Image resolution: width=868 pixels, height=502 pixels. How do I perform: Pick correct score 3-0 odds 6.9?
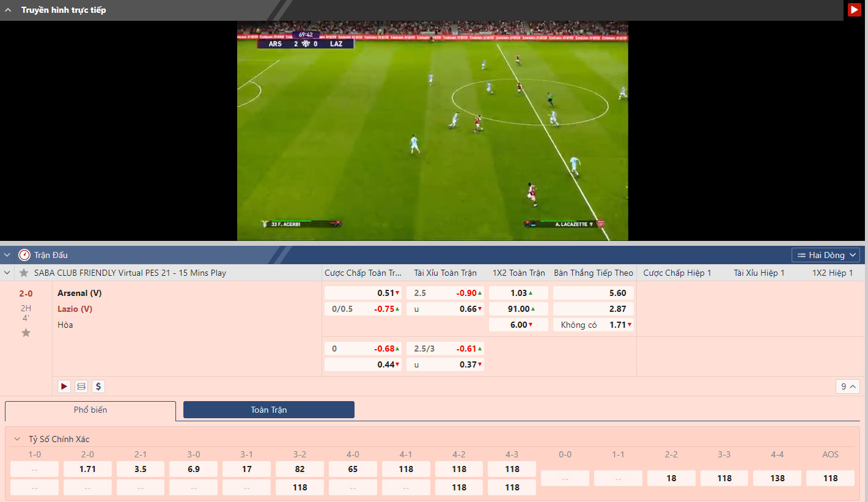pos(194,469)
